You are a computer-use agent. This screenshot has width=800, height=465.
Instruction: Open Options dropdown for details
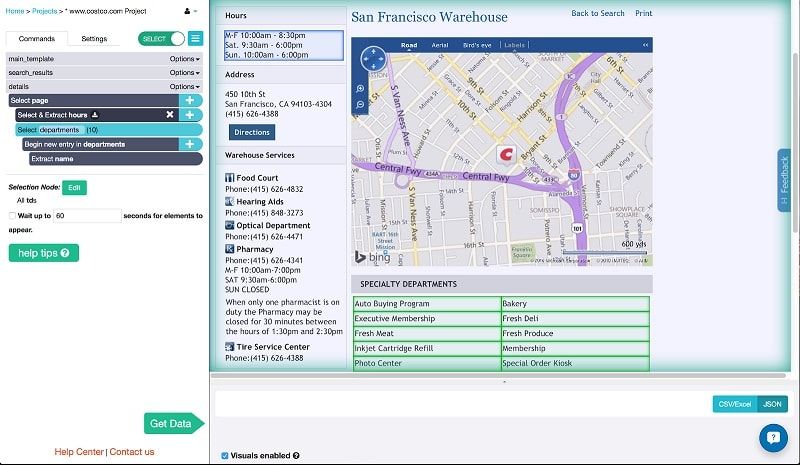tap(184, 87)
